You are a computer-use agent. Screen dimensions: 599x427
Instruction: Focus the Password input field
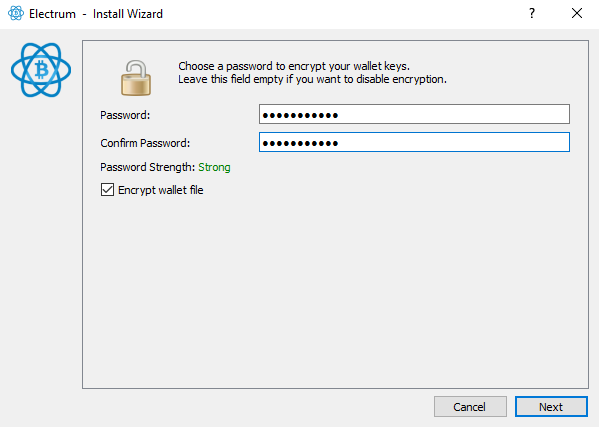coord(414,114)
